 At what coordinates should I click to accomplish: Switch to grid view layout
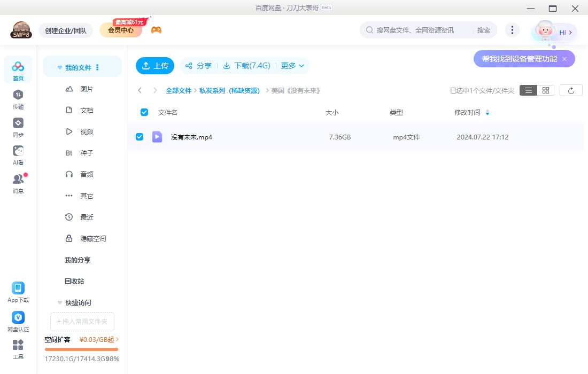tap(545, 90)
